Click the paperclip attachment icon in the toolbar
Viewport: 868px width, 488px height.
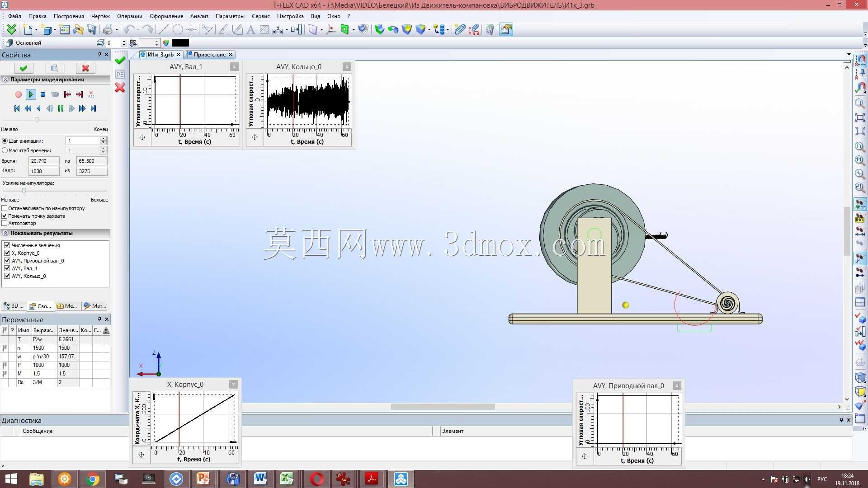460,30
